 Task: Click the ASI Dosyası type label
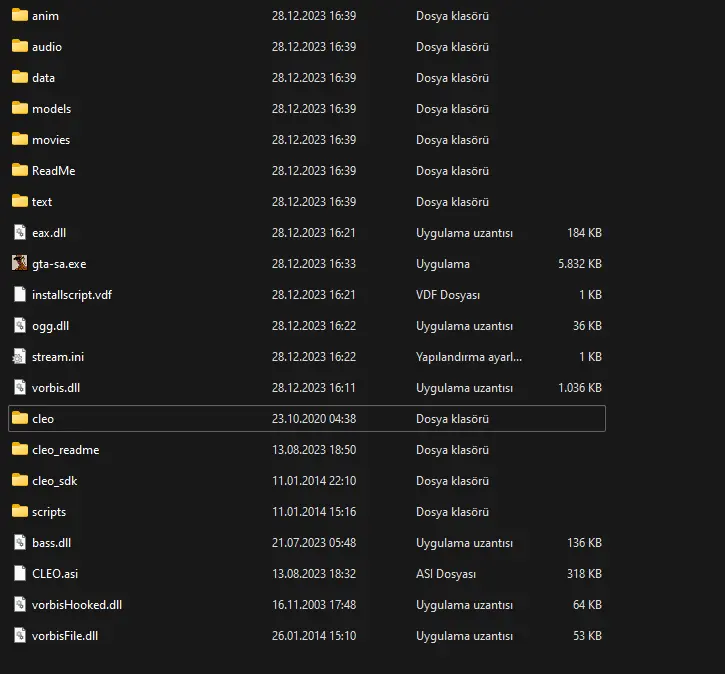point(446,574)
